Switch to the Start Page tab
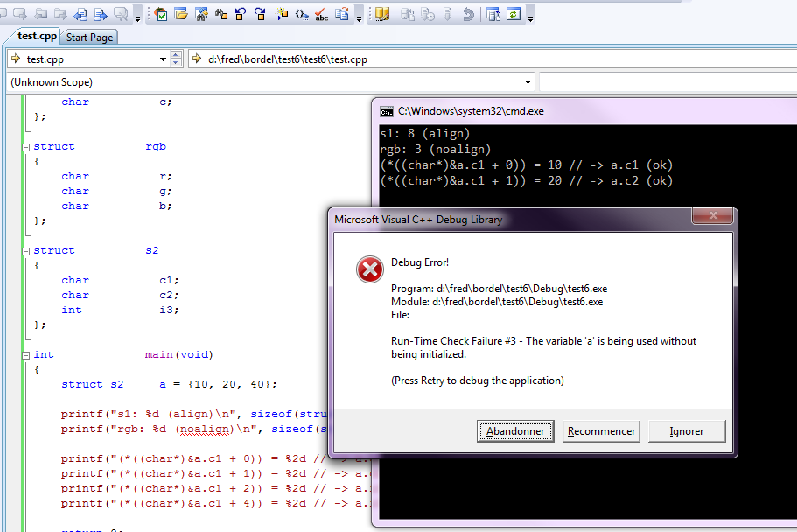The height and width of the screenshot is (532, 797). click(x=89, y=37)
